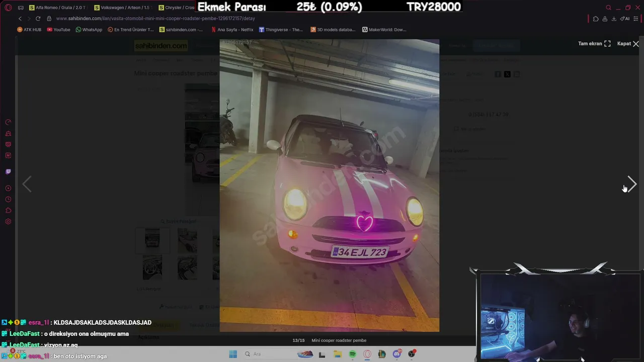Open the Ana Sayfa - Netflix bookmark

click(x=232, y=30)
